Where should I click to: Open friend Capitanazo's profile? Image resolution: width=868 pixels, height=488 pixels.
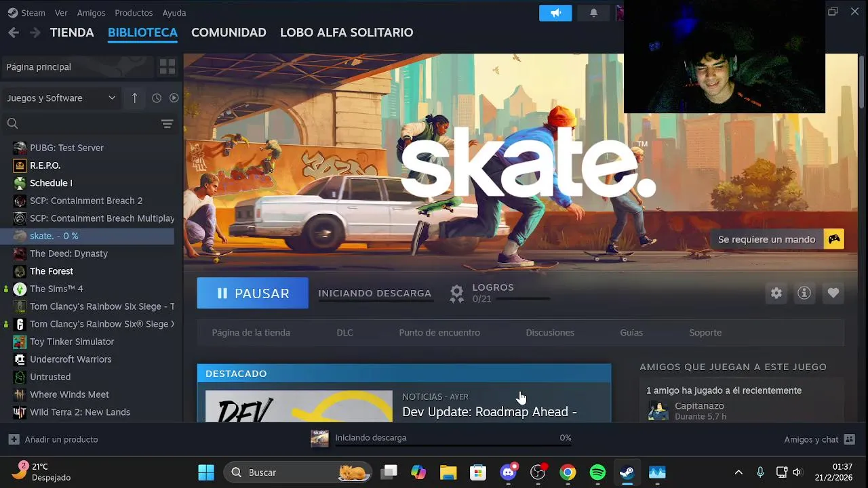pos(699,406)
